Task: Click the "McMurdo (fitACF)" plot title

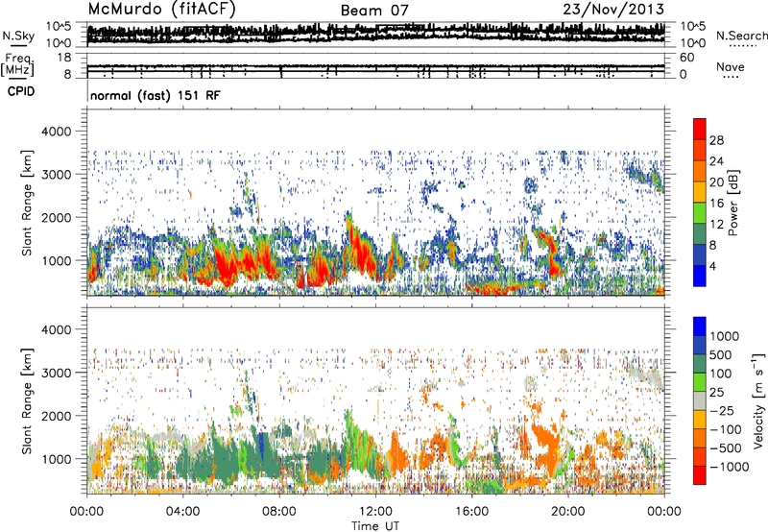Action: coord(161,10)
